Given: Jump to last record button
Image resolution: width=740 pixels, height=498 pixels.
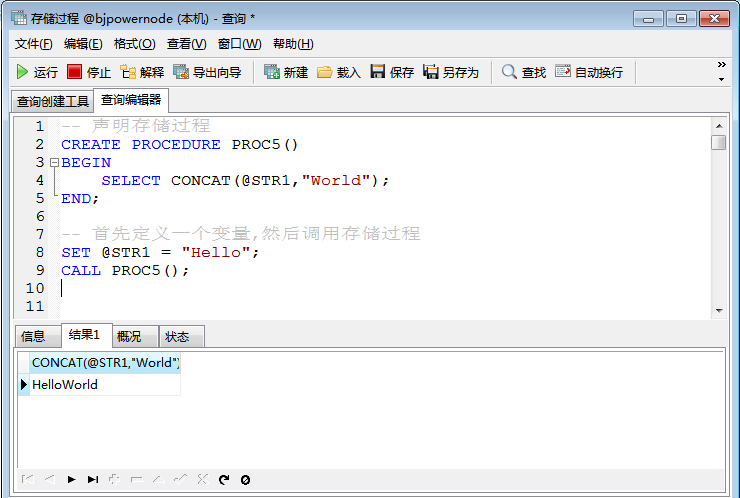Looking at the screenshot, I should pos(93,480).
